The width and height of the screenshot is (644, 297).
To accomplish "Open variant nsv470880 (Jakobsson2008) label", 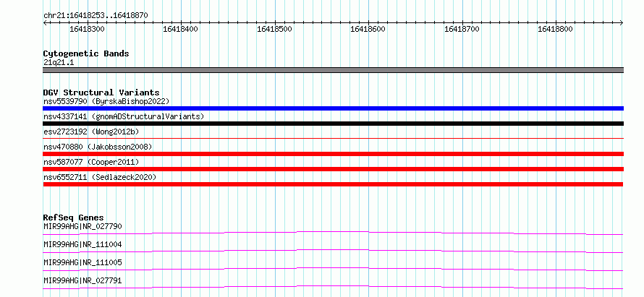I will (x=98, y=147).
